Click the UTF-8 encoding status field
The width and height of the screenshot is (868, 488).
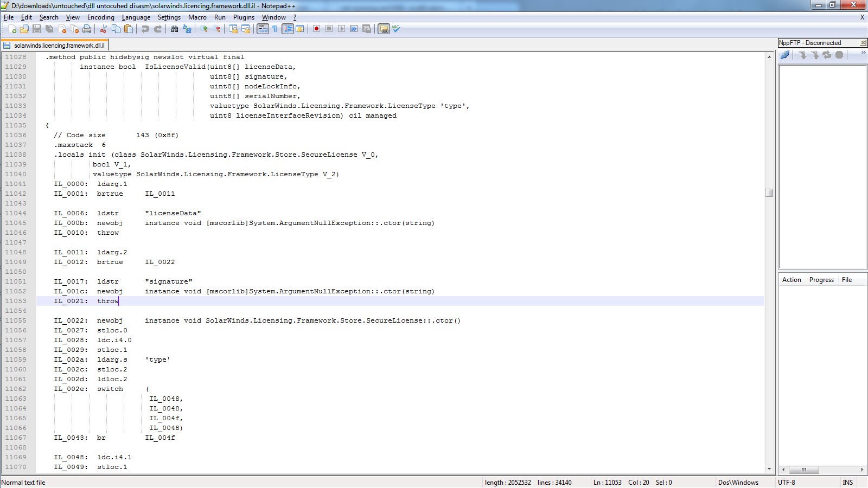[807, 483]
